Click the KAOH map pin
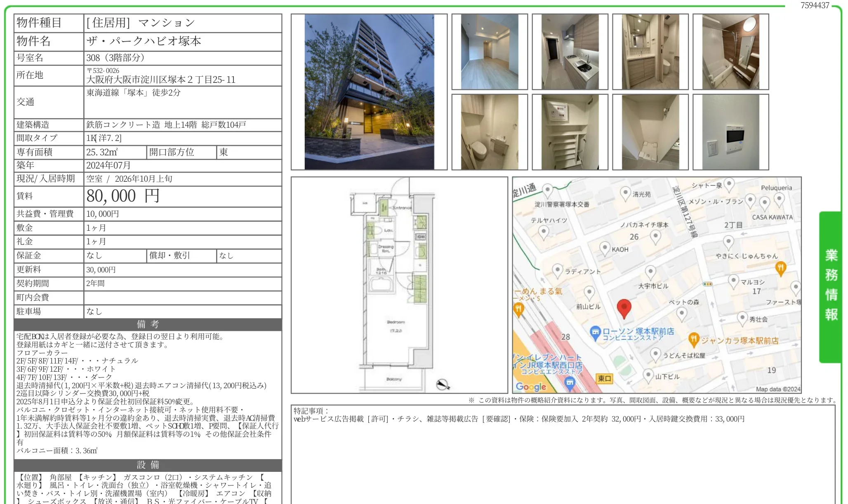 (604, 248)
